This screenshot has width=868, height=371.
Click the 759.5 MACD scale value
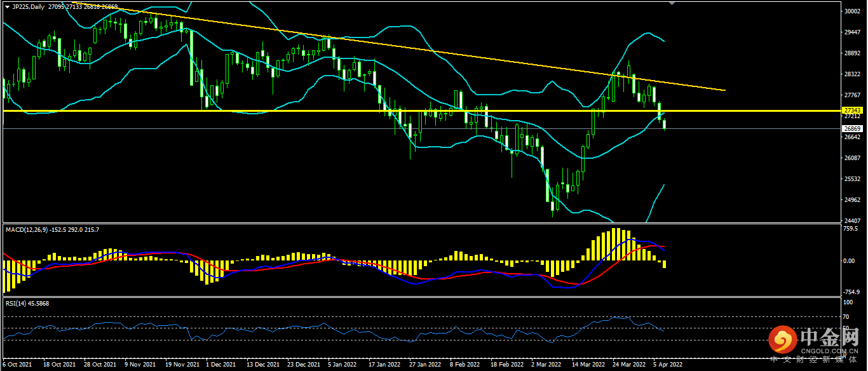click(850, 229)
